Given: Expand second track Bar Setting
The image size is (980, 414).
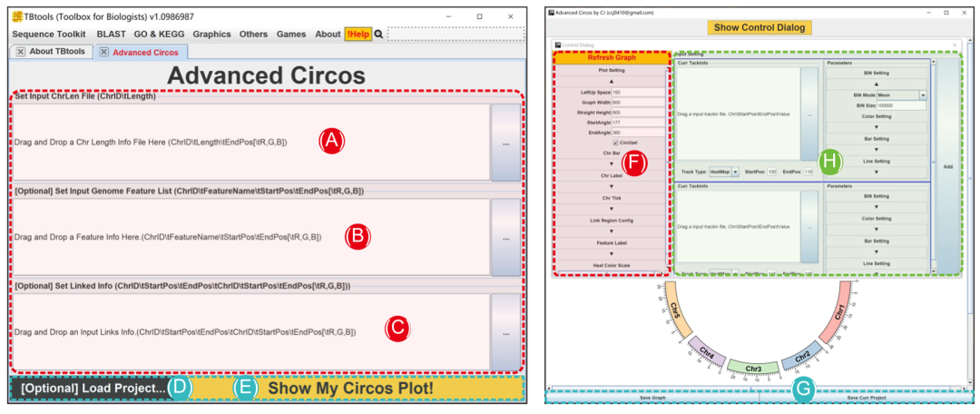Looking at the screenshot, I should pos(877,252).
